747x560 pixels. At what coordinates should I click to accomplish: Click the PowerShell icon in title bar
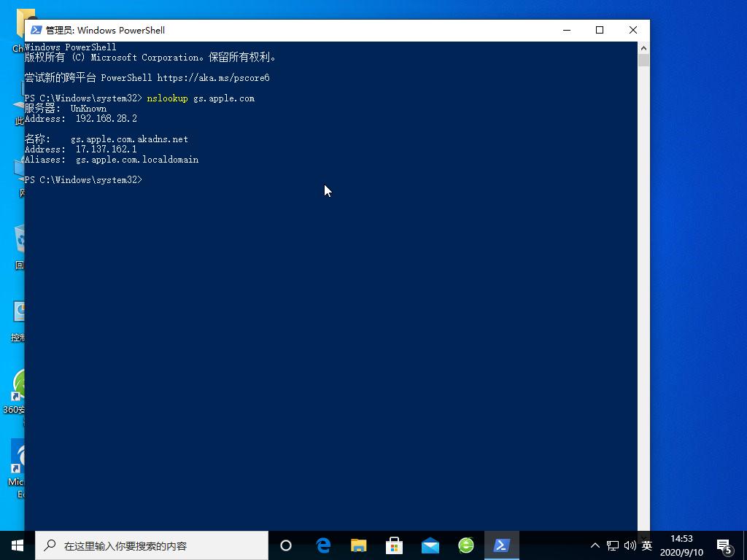pyautogui.click(x=36, y=30)
